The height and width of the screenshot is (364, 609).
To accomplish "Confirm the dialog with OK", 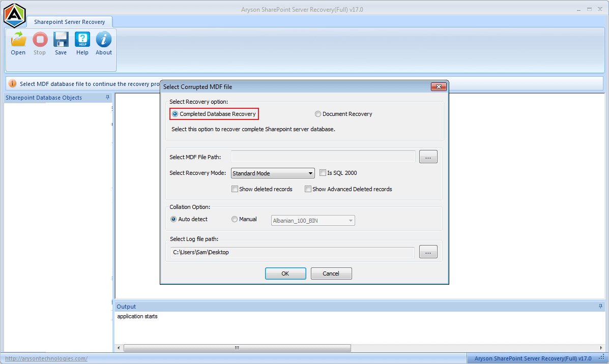I will [x=285, y=274].
